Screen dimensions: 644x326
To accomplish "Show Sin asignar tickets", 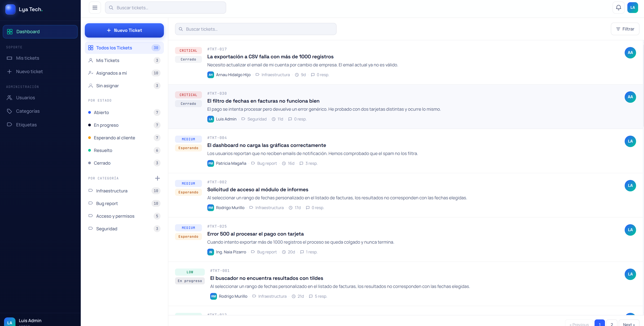I will point(124,86).
